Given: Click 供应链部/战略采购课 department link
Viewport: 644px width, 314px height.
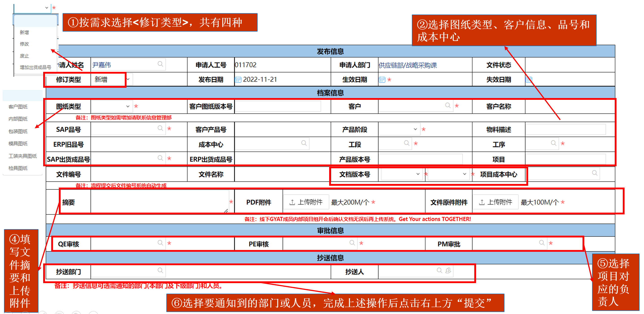Looking at the screenshot, I should click(x=408, y=65).
